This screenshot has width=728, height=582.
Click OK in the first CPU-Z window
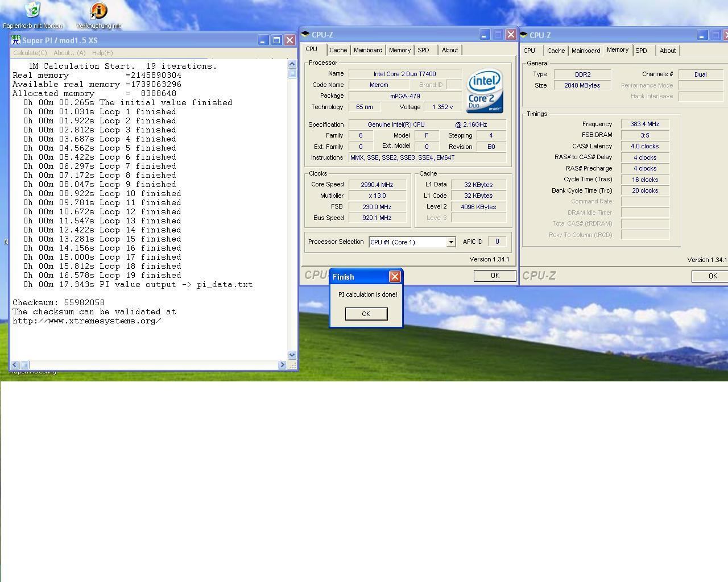(495, 276)
